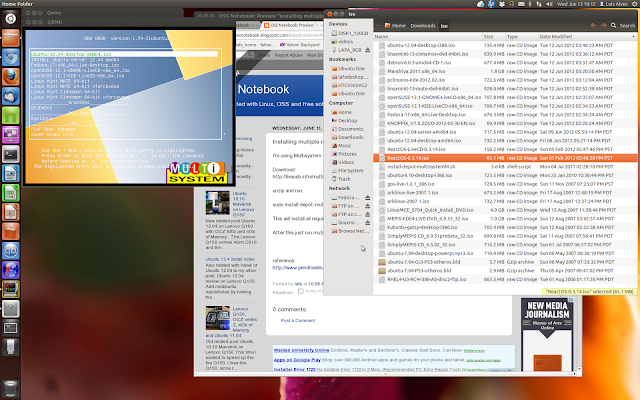The width and height of the screenshot is (640, 400).
Task: Open the clock showing Wed Jun 13 10:12
Action: pos(576,4)
